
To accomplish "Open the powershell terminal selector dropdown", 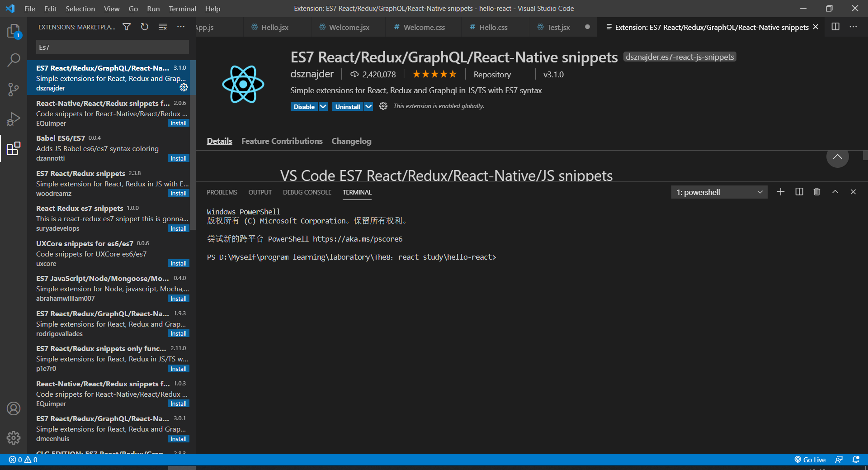I will (x=719, y=192).
